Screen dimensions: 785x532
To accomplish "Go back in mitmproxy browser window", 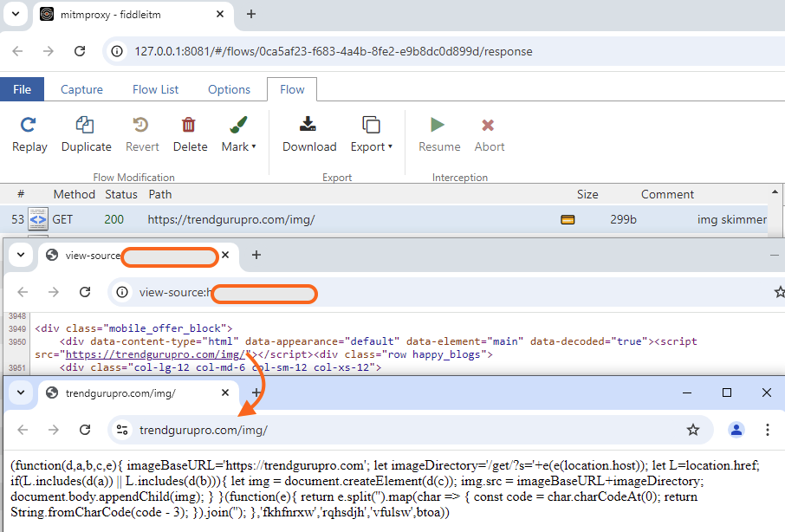I will 17,51.
